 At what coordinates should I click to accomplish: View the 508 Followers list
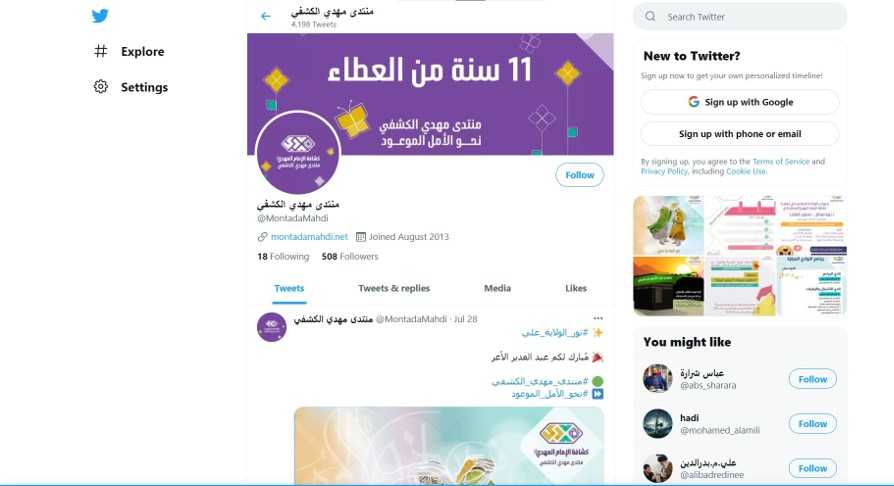coord(350,257)
